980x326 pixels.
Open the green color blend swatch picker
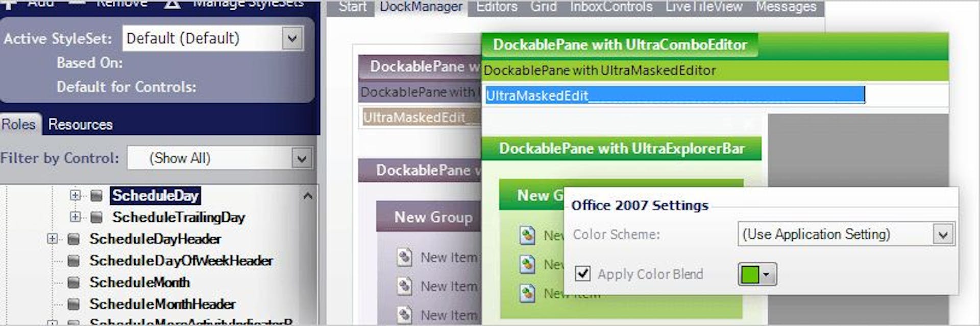(x=757, y=274)
